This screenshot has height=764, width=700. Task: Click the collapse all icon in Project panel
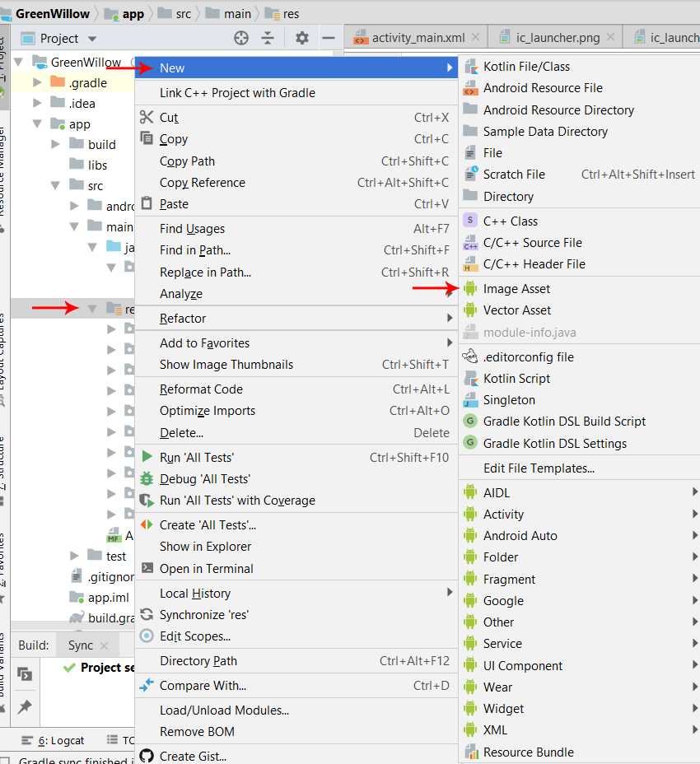(268, 38)
